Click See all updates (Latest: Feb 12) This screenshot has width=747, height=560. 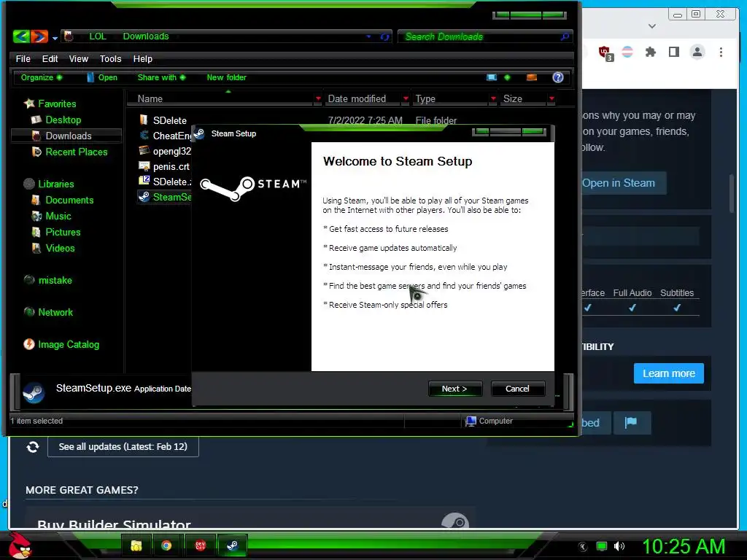coord(123,447)
